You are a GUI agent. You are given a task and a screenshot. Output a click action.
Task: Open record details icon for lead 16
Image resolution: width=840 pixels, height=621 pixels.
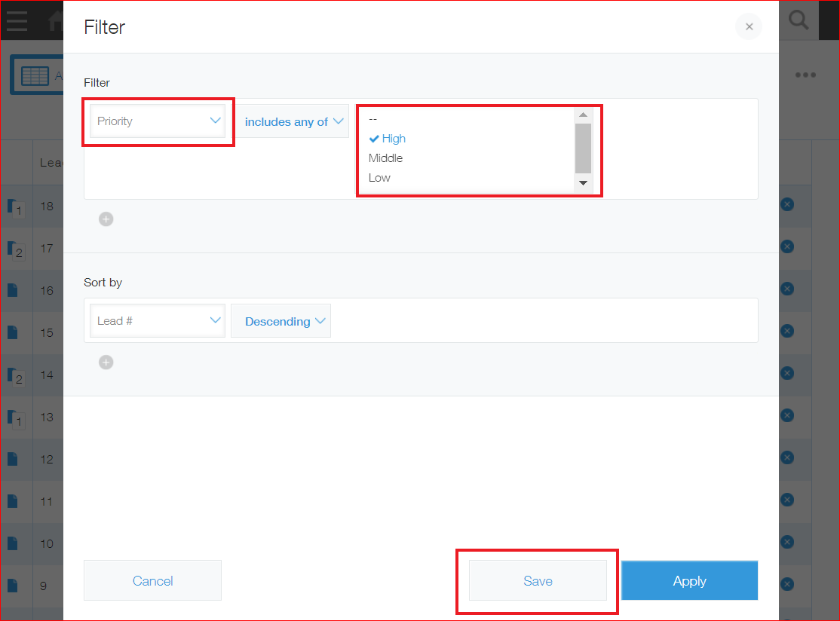(x=13, y=290)
